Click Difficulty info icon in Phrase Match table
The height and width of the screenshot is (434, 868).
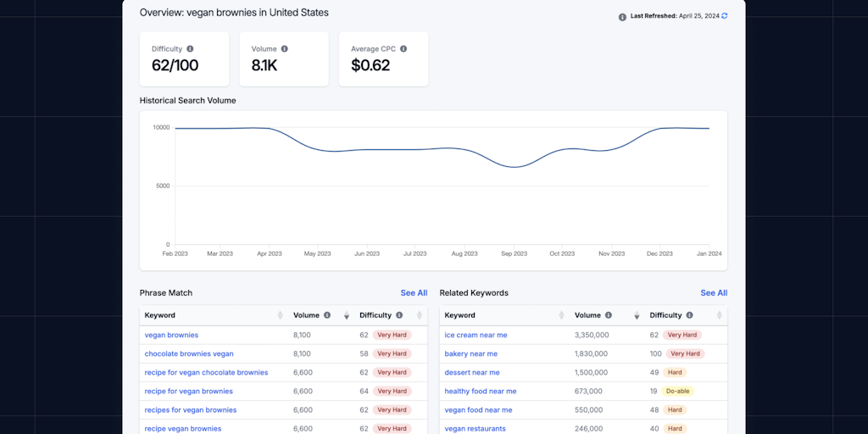coord(399,315)
